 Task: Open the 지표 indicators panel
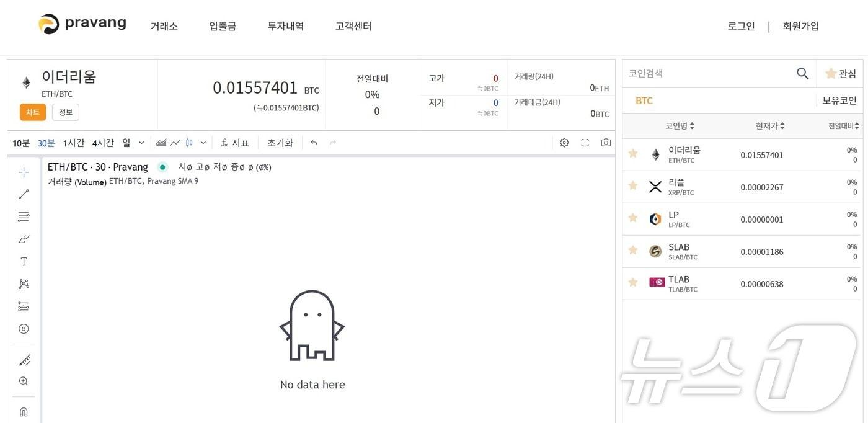(234, 142)
